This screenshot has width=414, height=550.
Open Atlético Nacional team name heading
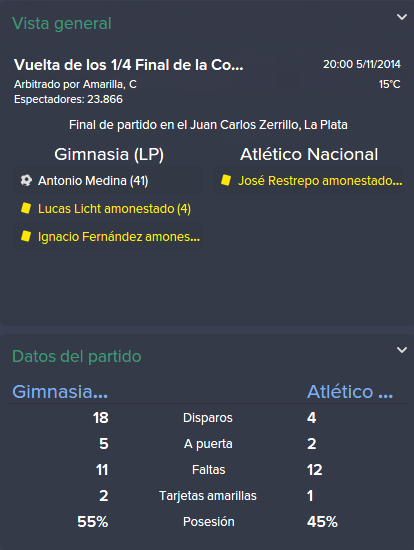pyautogui.click(x=309, y=154)
